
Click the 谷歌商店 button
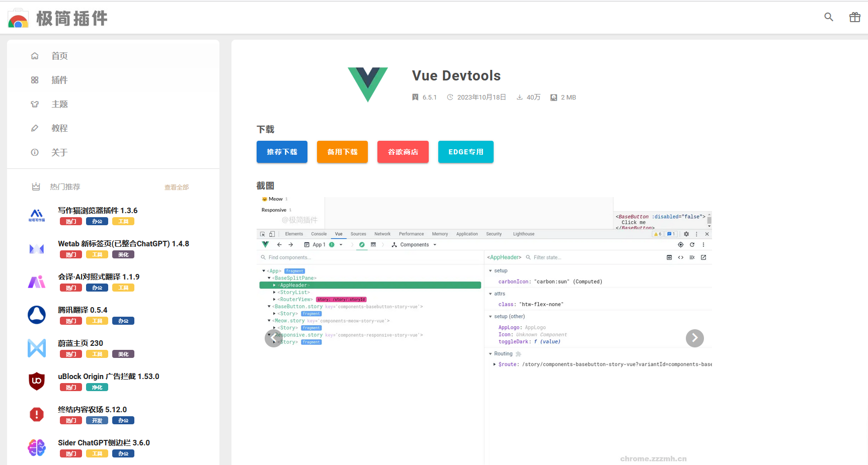pos(403,152)
